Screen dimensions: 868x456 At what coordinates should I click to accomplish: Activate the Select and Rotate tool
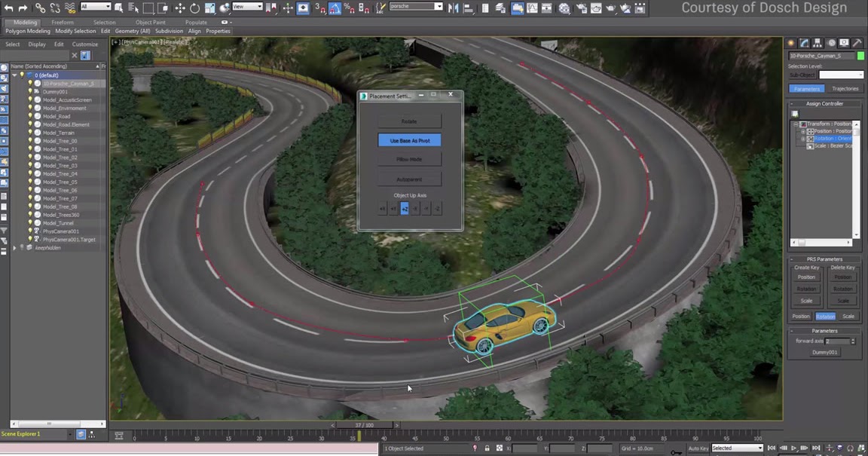point(195,8)
